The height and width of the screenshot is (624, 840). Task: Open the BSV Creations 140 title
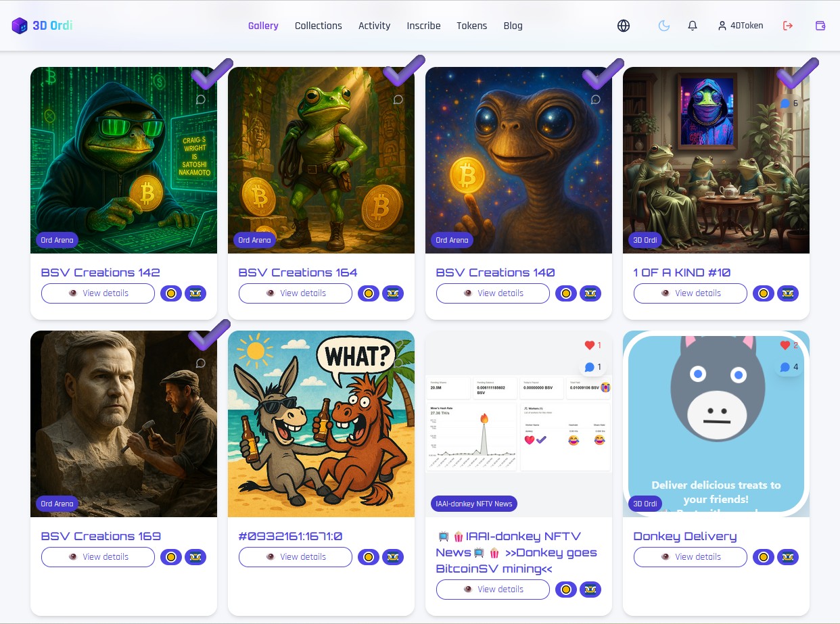pos(495,272)
